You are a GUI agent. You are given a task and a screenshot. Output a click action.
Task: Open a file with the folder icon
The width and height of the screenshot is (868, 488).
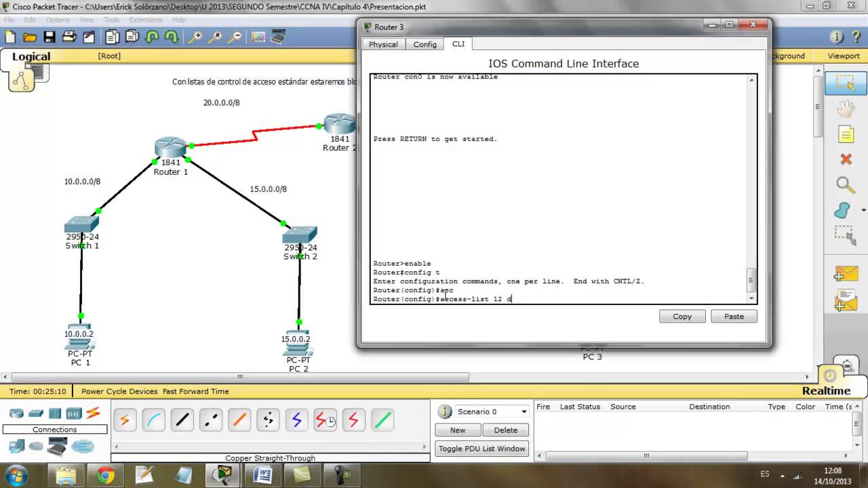click(x=30, y=37)
